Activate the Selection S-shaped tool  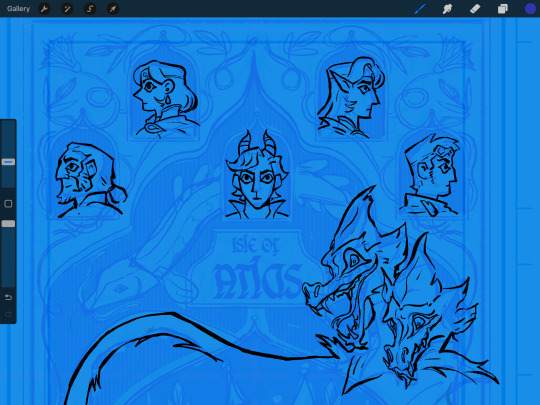[90, 9]
